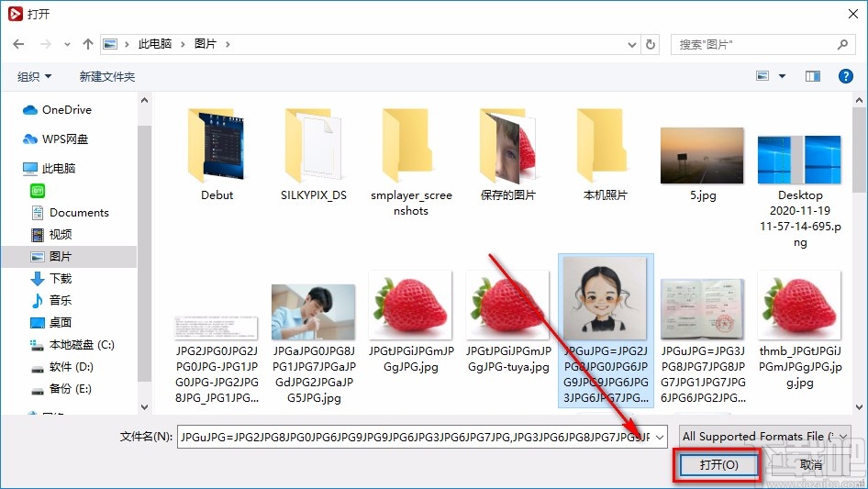Open 视频 in the sidebar
Image resolution: width=868 pixels, height=489 pixels.
pyautogui.click(x=51, y=235)
